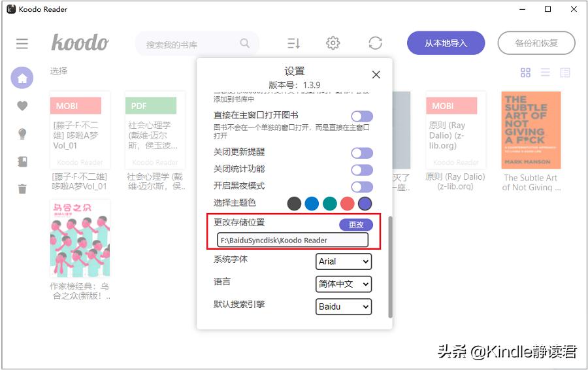The width and height of the screenshot is (588, 370).
Task: Click the 选择 select link
Action: pos(59,71)
